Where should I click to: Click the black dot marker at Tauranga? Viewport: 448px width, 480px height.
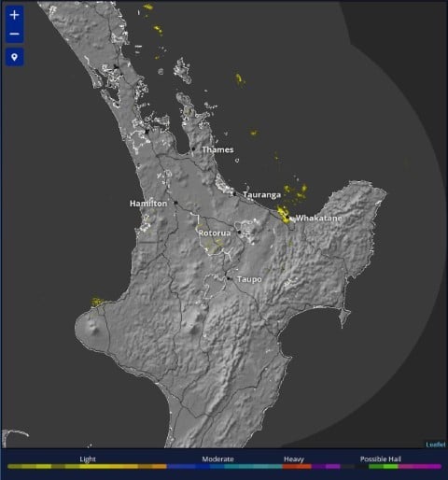[234, 193]
